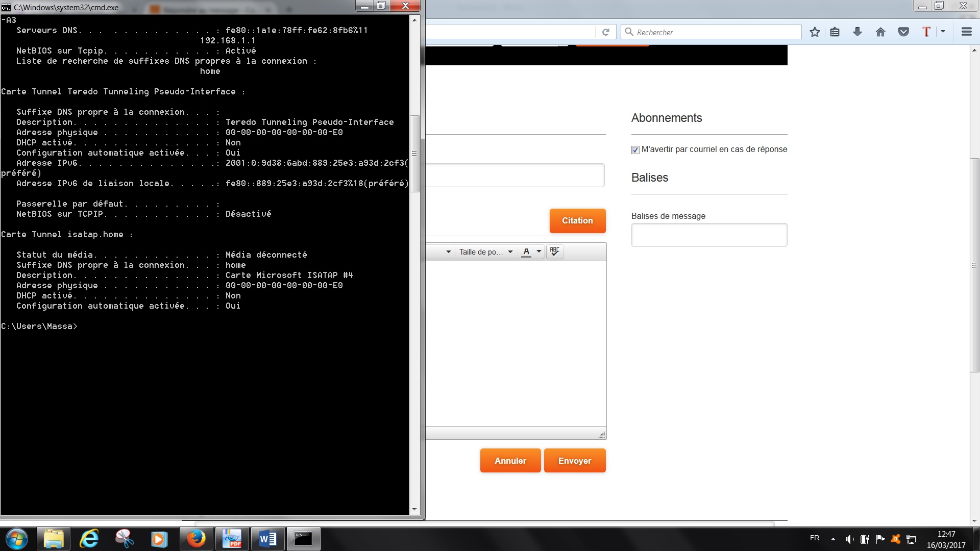Open the bookmarks list icon

click(x=835, y=32)
